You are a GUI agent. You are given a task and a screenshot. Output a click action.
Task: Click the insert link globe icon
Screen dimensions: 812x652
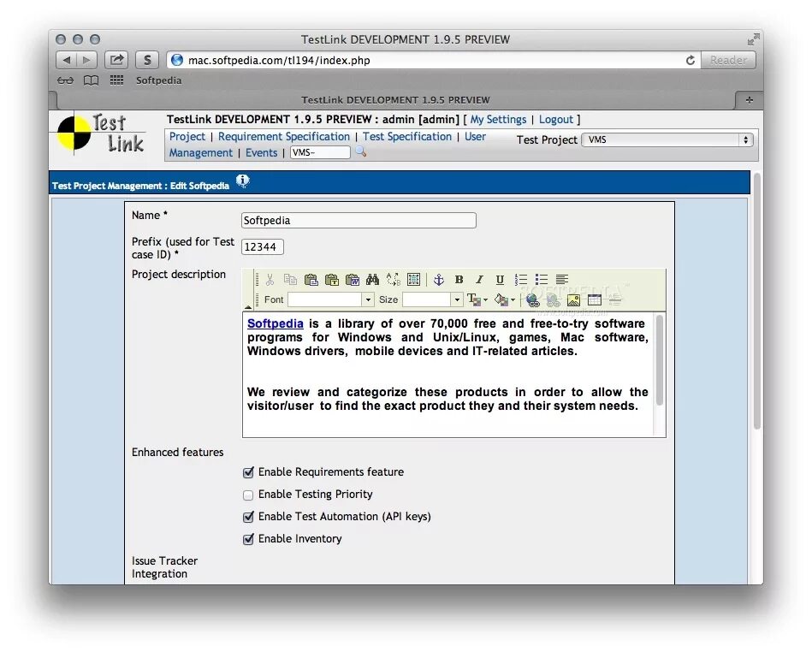[x=532, y=299]
